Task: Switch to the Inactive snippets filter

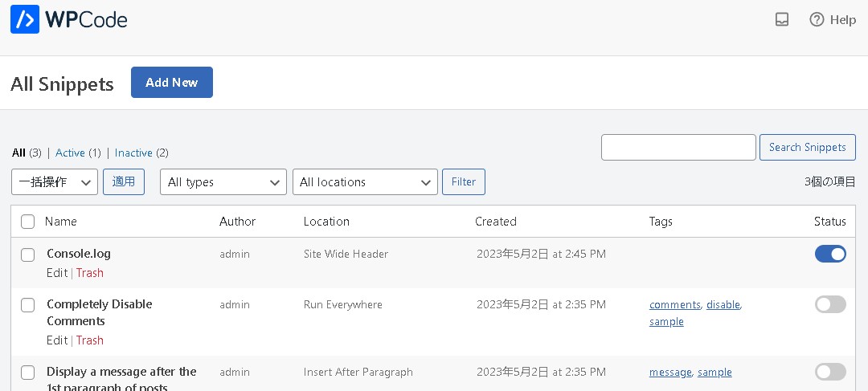Action: coord(133,153)
